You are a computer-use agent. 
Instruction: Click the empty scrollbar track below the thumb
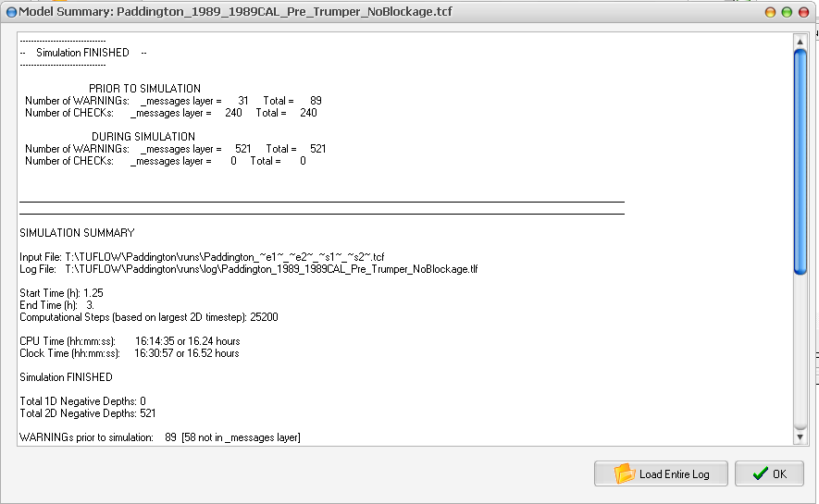(800, 351)
